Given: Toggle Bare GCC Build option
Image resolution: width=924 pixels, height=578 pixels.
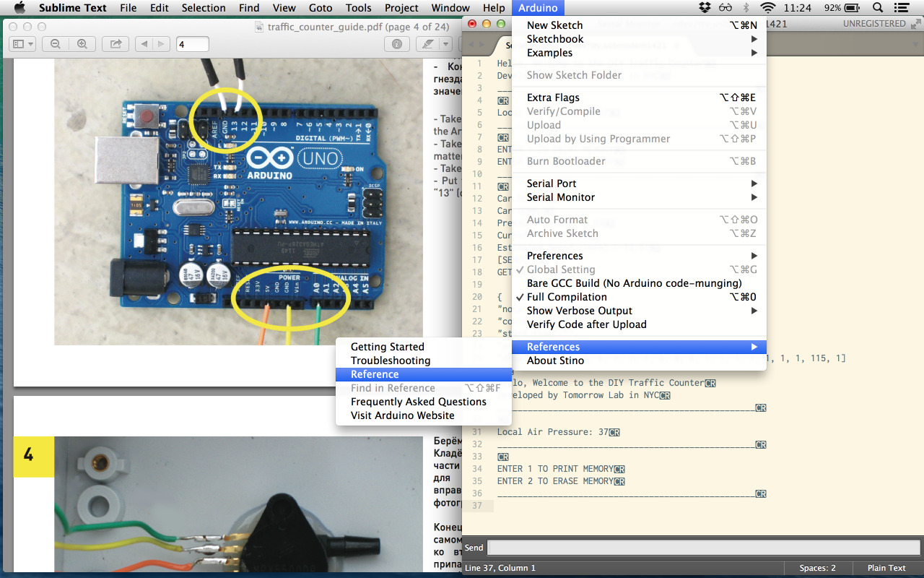Looking at the screenshot, I should pos(634,283).
